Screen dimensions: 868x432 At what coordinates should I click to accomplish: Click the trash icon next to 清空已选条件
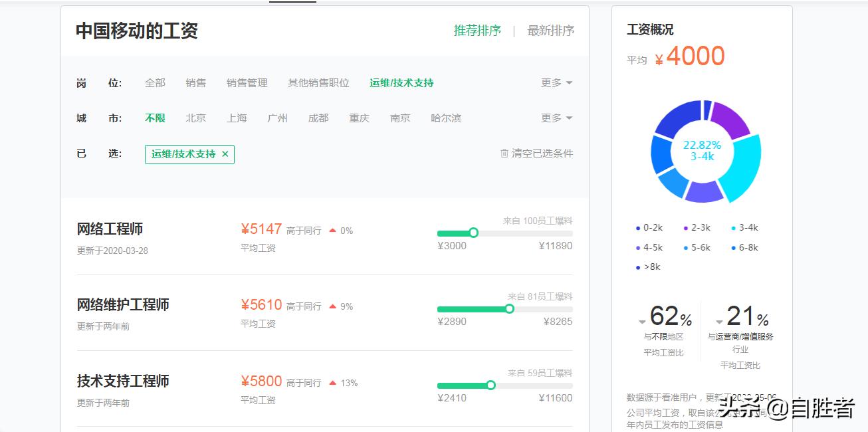[504, 154]
